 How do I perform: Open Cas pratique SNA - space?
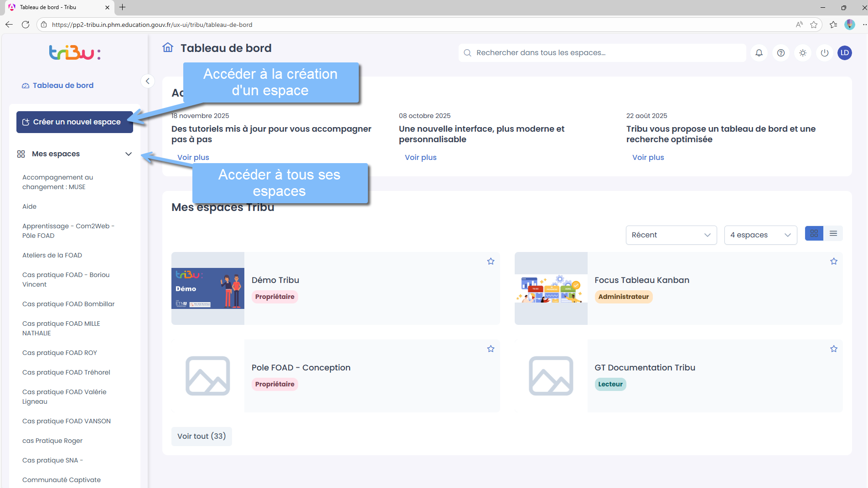[x=53, y=460]
